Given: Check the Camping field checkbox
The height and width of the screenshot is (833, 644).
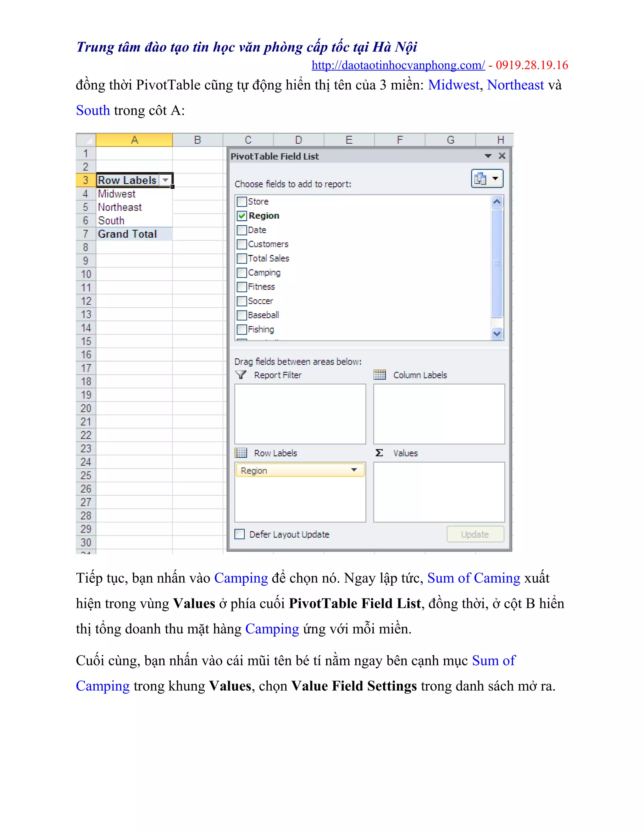Looking at the screenshot, I should point(242,273).
